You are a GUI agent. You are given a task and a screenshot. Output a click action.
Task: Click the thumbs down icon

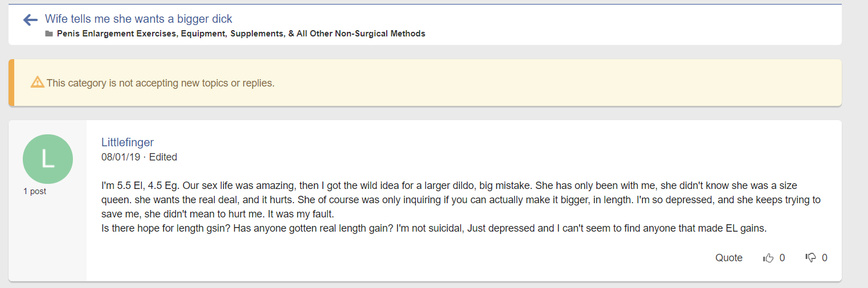811,258
